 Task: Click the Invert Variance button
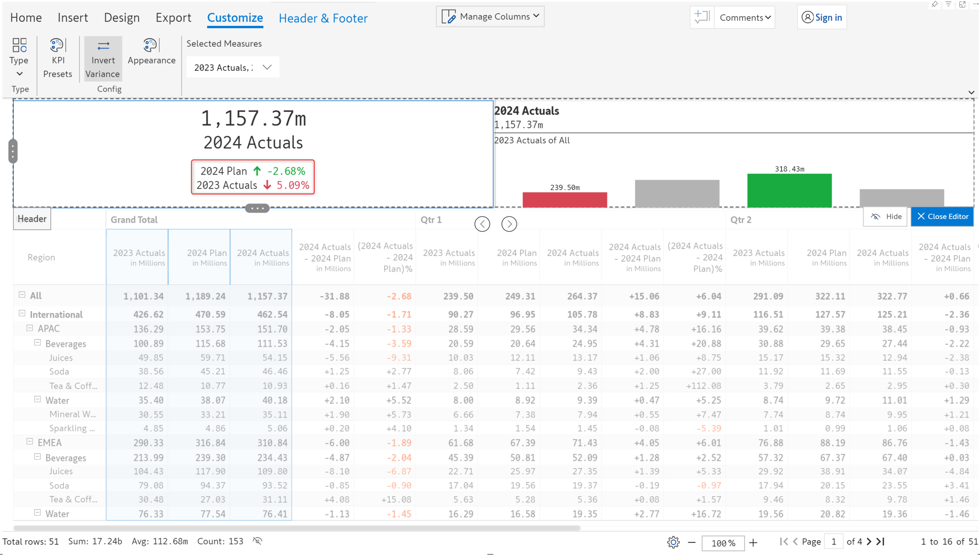(103, 59)
